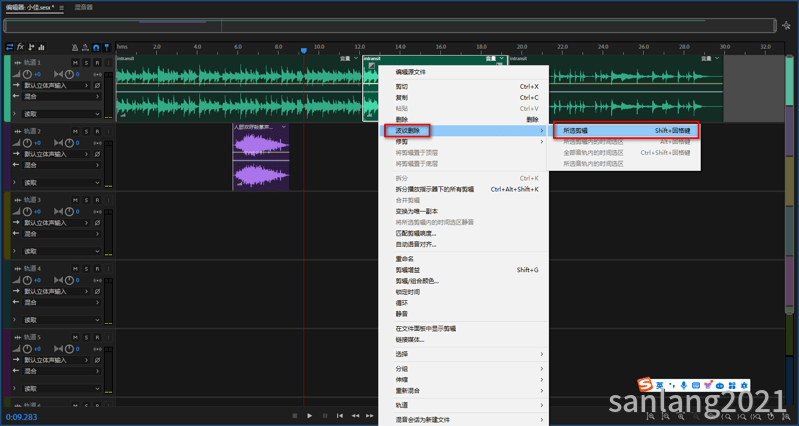Click the Pause button
Screen dimensions: 799x426
coord(325,416)
